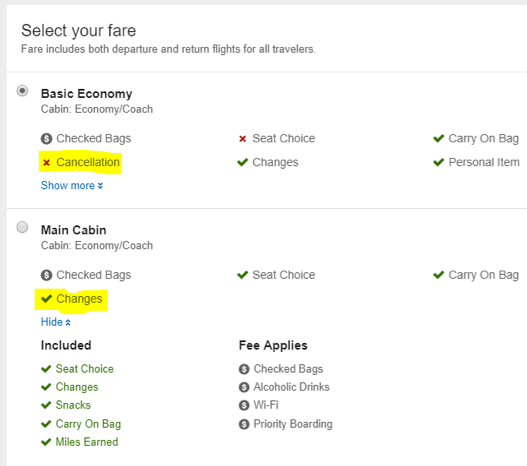
Task: Click checkmark beside Miles Earned
Action: click(46, 442)
